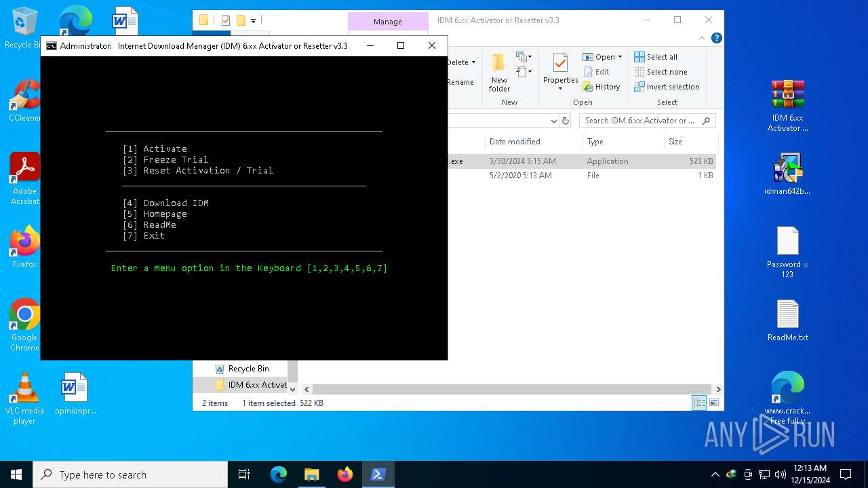Open Recycle Bin desktop icon
The image size is (868, 488).
pos(24,28)
